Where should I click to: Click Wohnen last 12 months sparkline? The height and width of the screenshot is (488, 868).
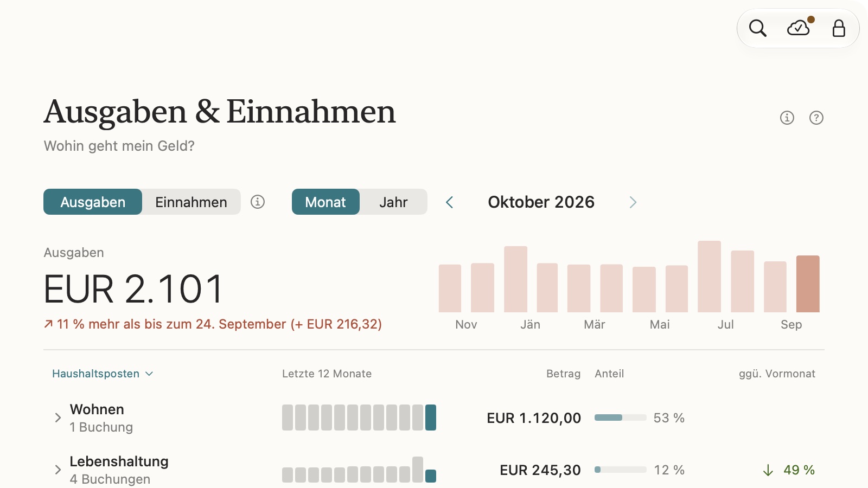(359, 418)
